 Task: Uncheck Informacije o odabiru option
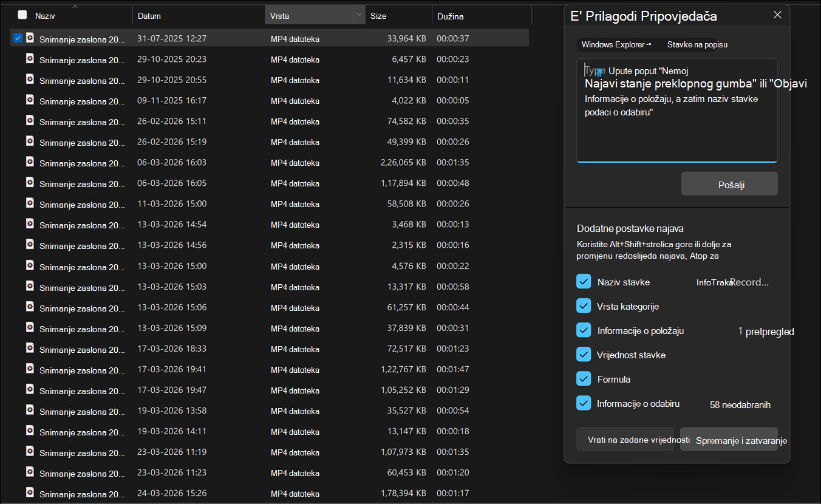pyautogui.click(x=584, y=403)
